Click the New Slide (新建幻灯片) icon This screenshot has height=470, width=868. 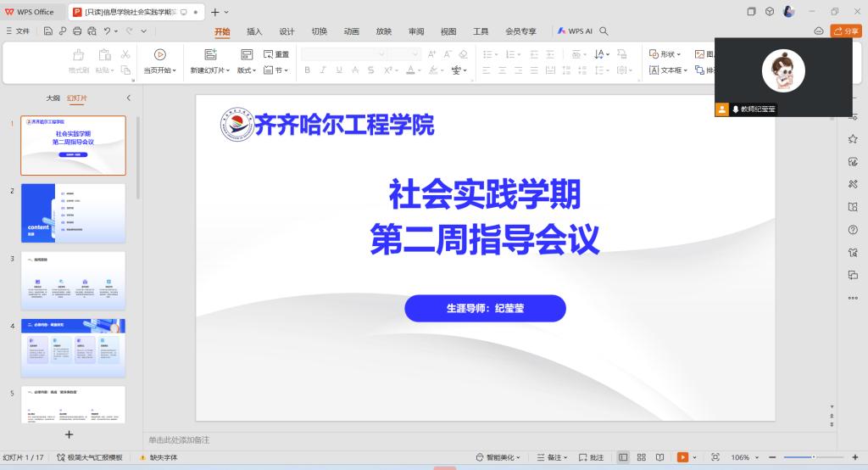tap(210, 54)
